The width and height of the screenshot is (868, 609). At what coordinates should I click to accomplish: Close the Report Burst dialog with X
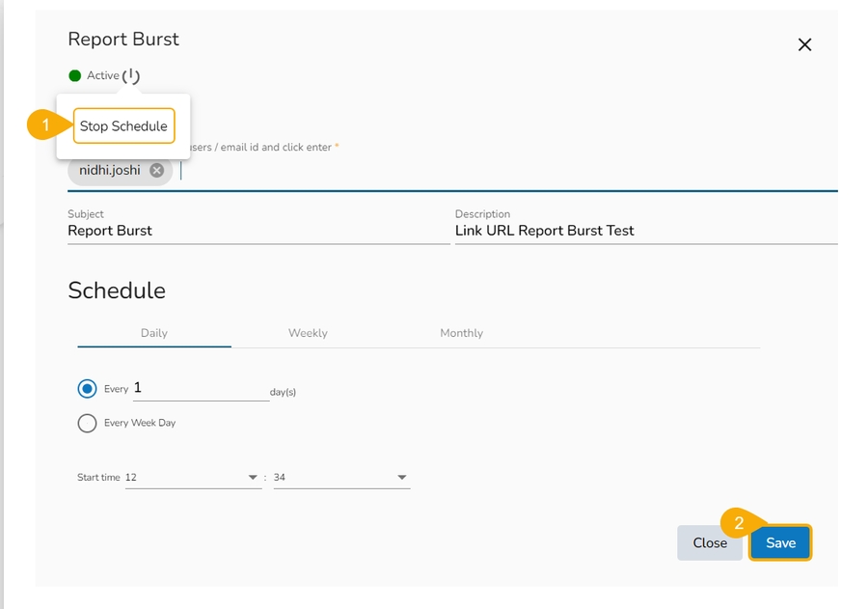pyautogui.click(x=804, y=44)
